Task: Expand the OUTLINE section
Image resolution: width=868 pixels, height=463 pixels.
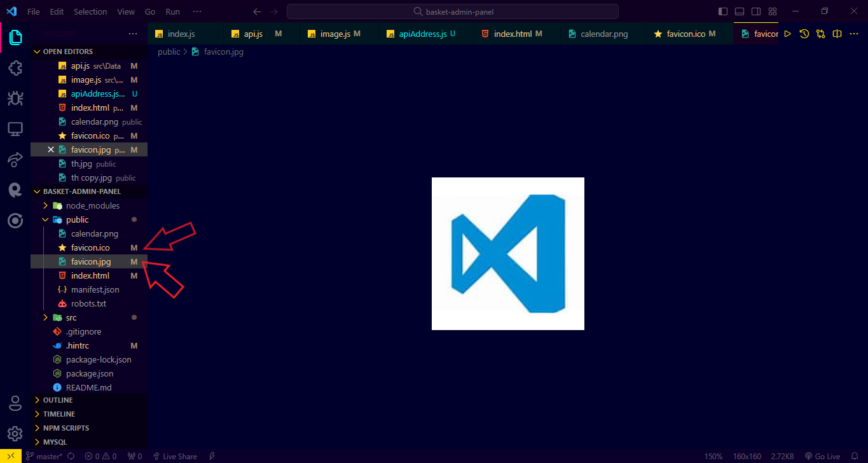Action: coord(89,400)
